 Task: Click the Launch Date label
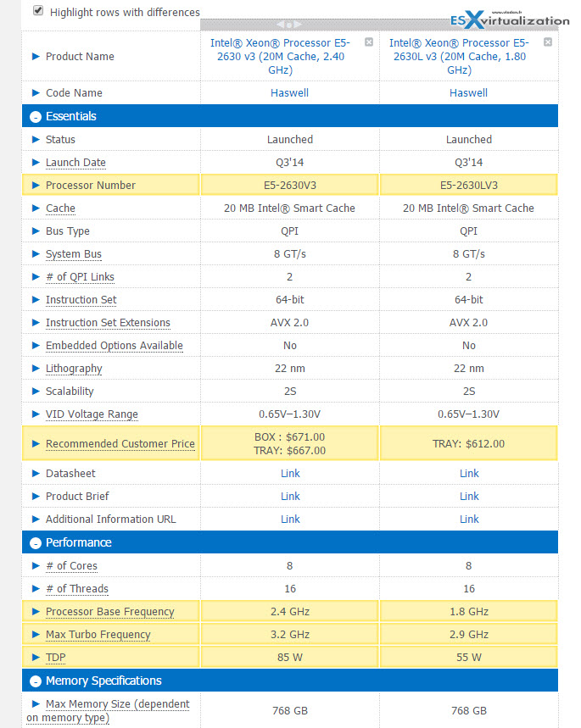pyautogui.click(x=75, y=163)
